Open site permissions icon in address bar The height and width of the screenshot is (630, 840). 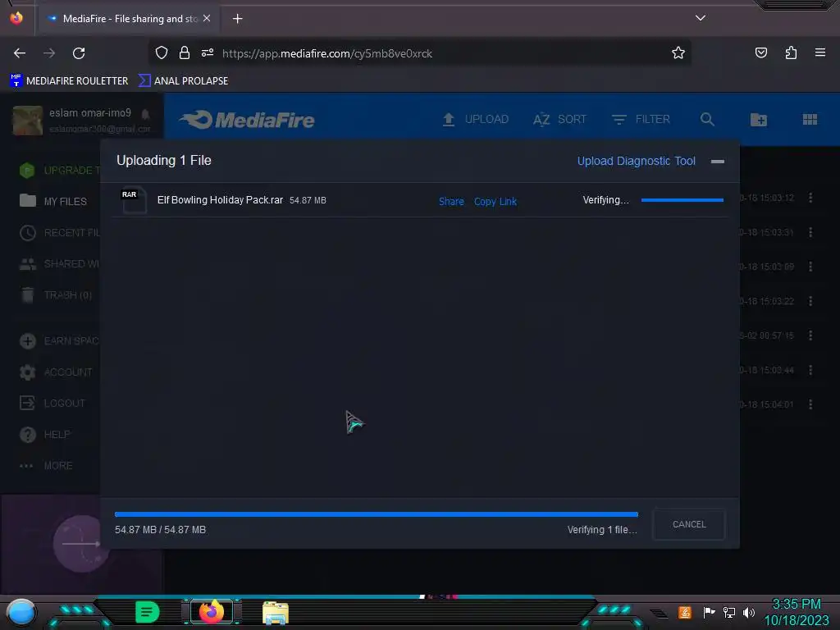pyautogui.click(x=208, y=52)
